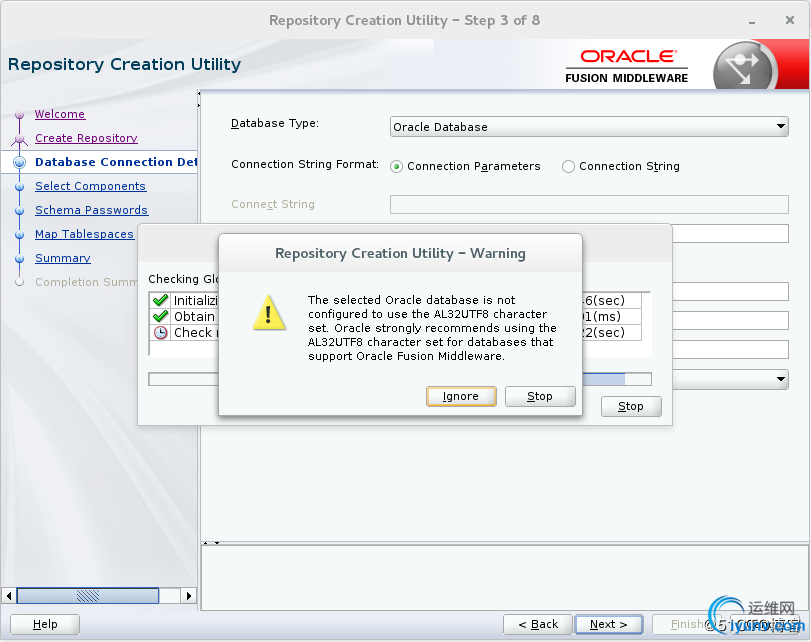Viewport: 811px width, 642px height.
Task: Open the Welcome step link
Action: (60, 114)
